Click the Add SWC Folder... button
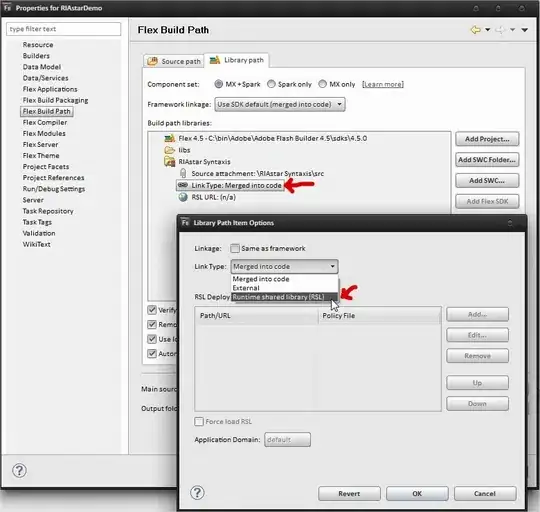540x512 pixels. (x=487, y=160)
